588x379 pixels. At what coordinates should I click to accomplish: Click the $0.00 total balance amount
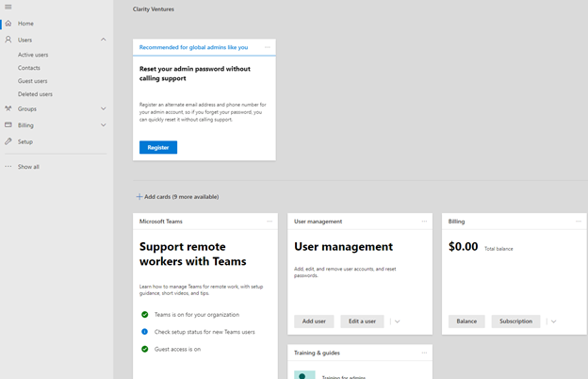coord(463,246)
